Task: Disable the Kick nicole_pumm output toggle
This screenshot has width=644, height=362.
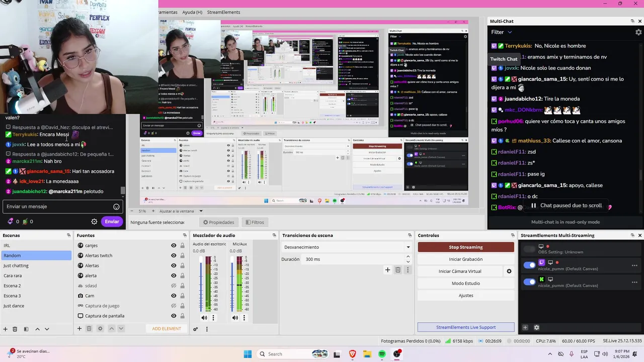Action: pos(529,282)
